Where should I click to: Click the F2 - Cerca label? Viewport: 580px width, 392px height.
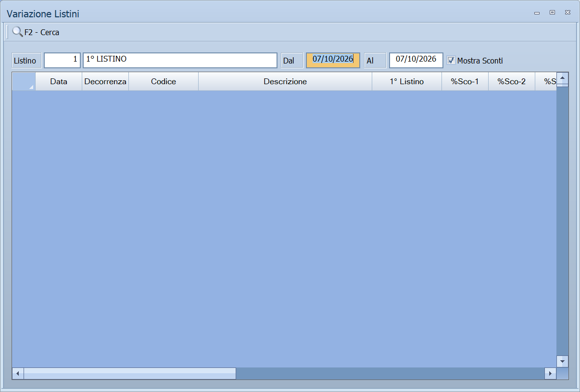click(42, 33)
